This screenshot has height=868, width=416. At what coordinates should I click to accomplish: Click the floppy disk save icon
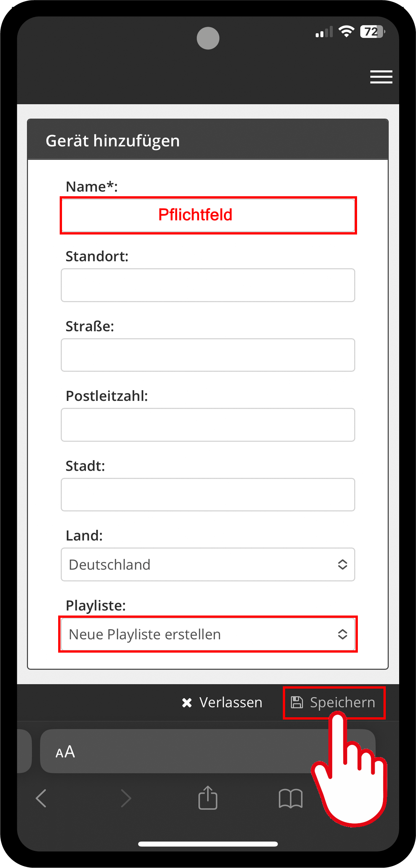coord(297,702)
